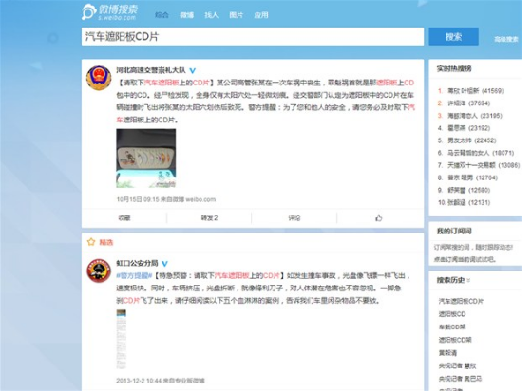Click the blue 搜索 button
Screen dimensions: 532x392
point(454,36)
